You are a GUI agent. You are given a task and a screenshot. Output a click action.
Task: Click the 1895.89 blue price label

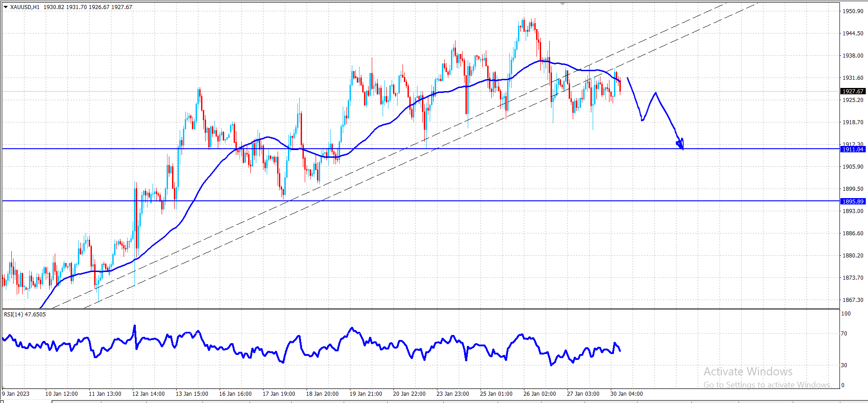(853, 201)
